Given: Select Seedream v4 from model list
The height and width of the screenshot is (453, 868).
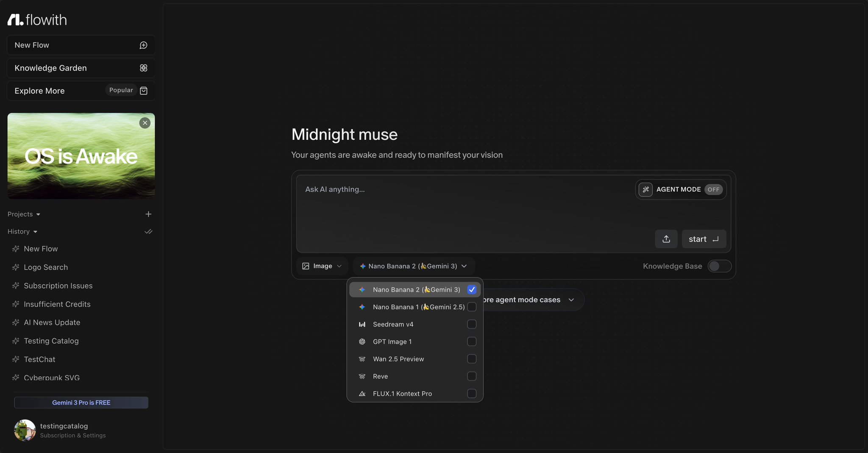Looking at the screenshot, I should (415, 324).
